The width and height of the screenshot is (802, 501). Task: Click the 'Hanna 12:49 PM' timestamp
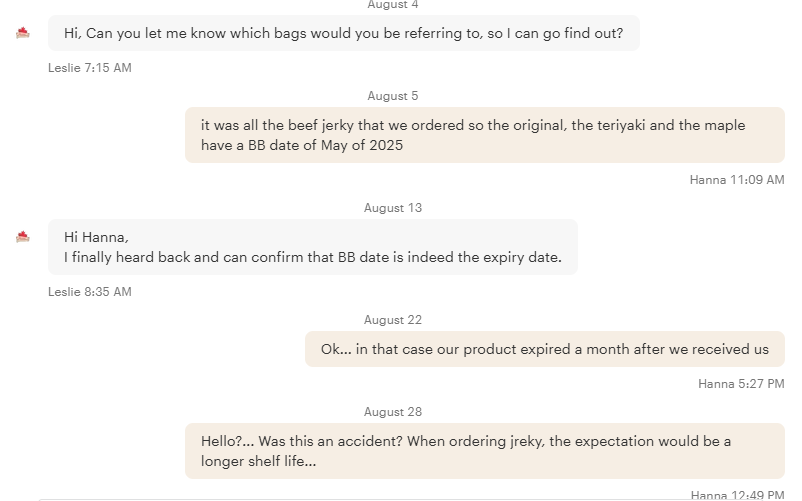(737, 495)
